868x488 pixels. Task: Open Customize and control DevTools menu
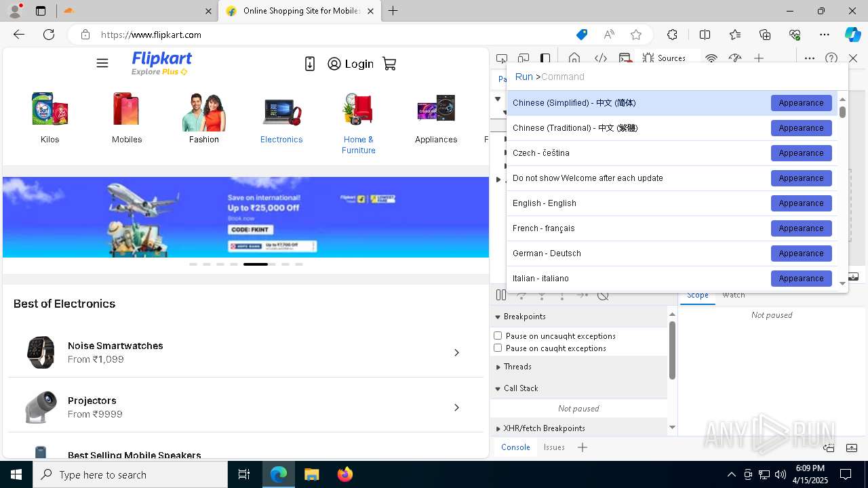point(810,58)
